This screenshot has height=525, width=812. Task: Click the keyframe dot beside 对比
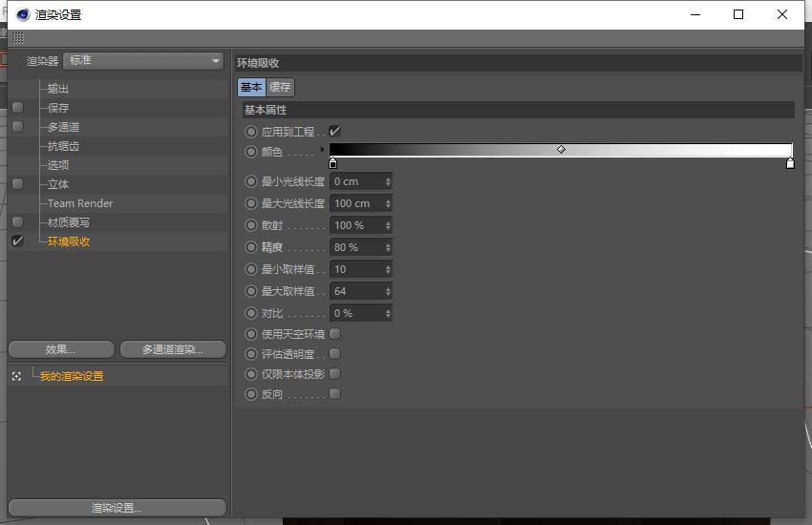[251, 313]
